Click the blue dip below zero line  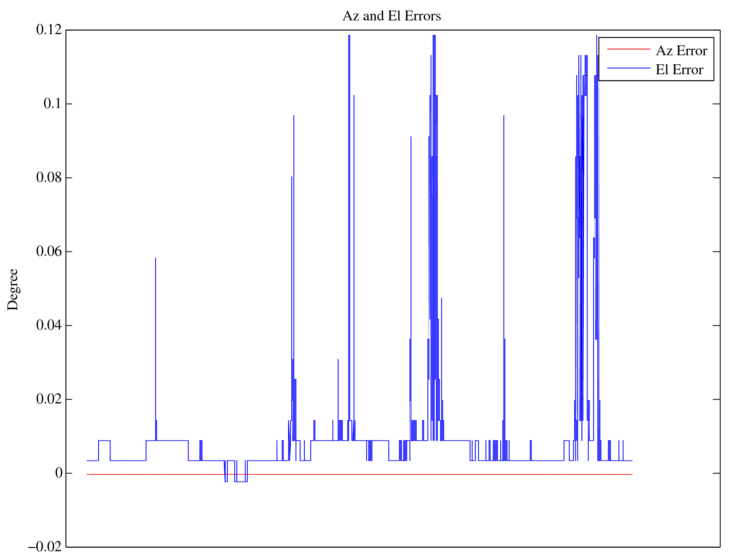241,481
